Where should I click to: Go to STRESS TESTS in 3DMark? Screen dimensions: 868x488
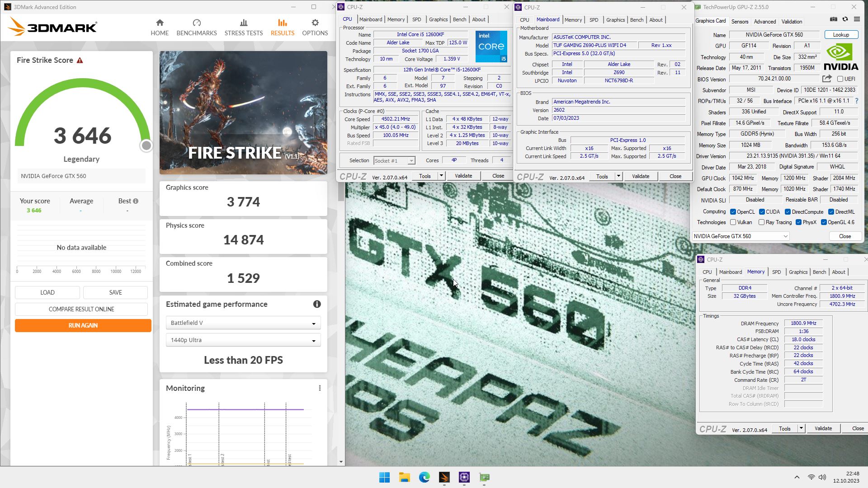(244, 28)
